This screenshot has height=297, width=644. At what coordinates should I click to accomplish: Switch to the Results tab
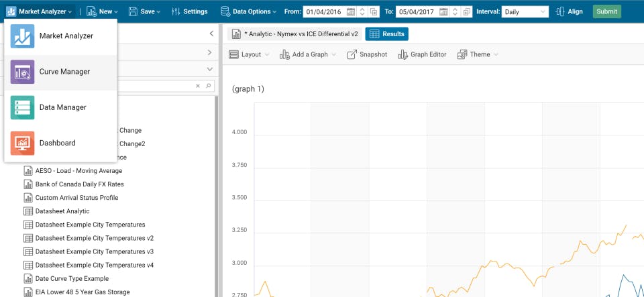387,34
